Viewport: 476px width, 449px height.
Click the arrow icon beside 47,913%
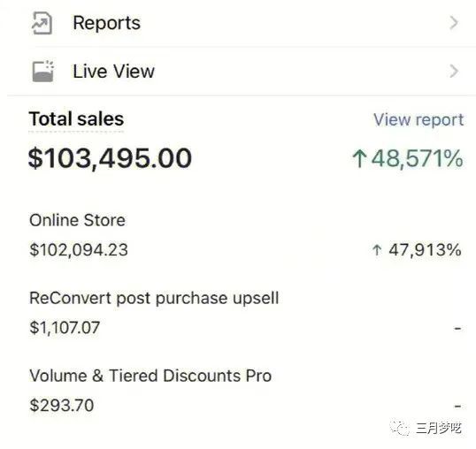coord(376,250)
